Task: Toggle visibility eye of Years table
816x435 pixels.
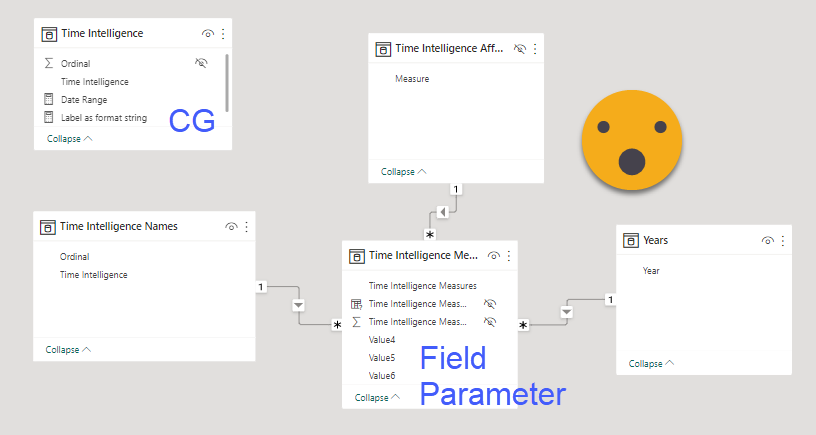Action: [767, 240]
